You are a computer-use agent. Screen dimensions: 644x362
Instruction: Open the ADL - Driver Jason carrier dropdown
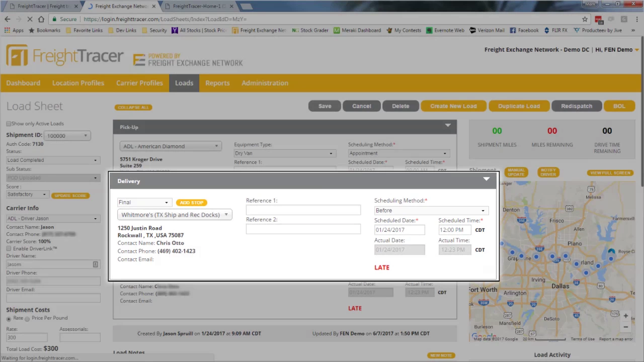coord(52,218)
